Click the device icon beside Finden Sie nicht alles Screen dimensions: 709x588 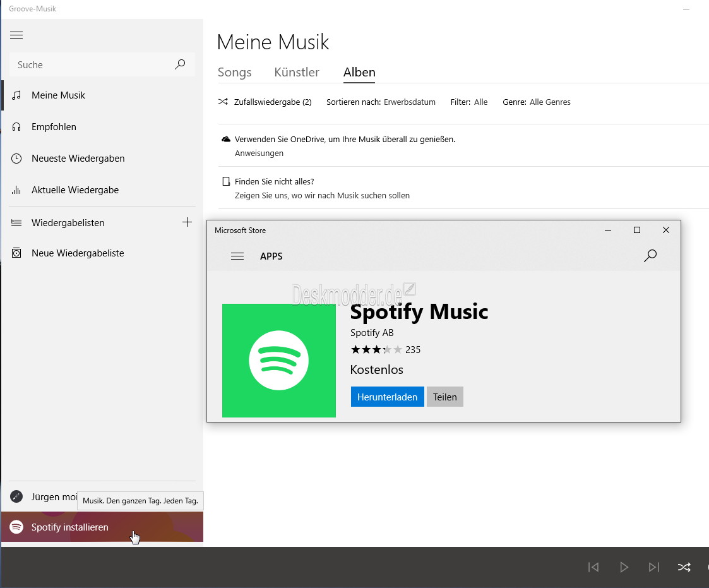226,181
